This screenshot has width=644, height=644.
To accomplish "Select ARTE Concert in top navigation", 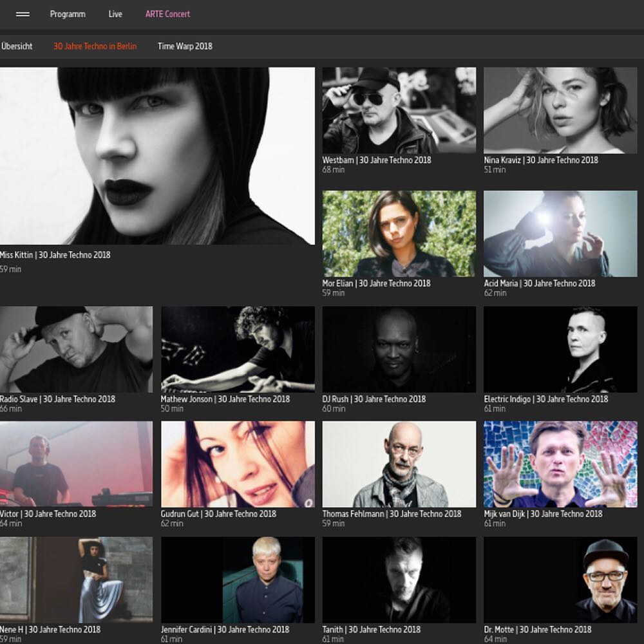I will coord(167,14).
